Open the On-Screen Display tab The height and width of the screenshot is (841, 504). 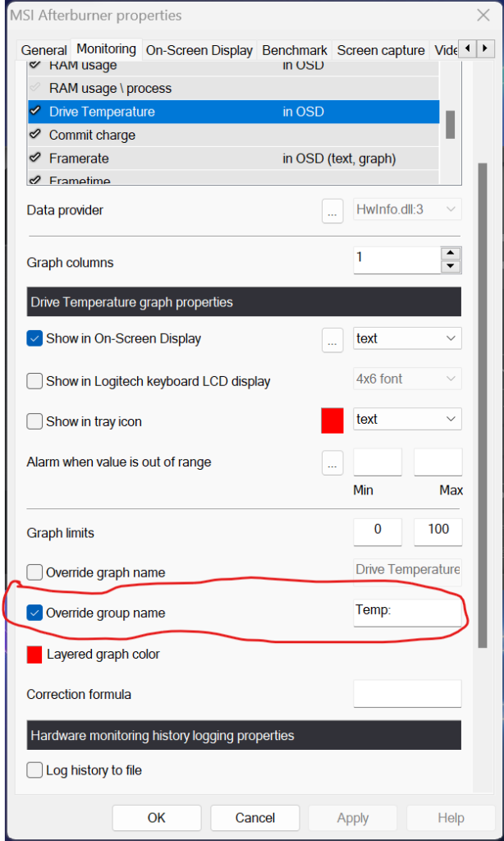point(199,50)
